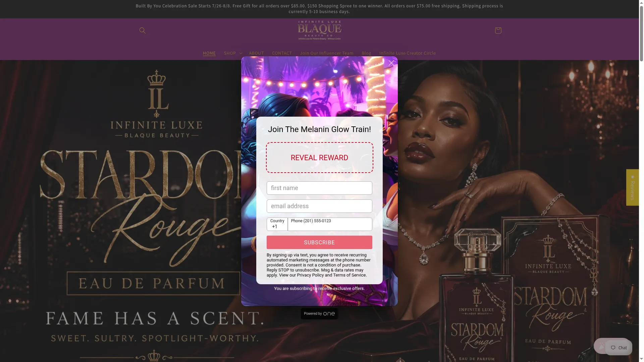The image size is (644, 362).
Task: Focus the email address field
Action: [x=319, y=206]
